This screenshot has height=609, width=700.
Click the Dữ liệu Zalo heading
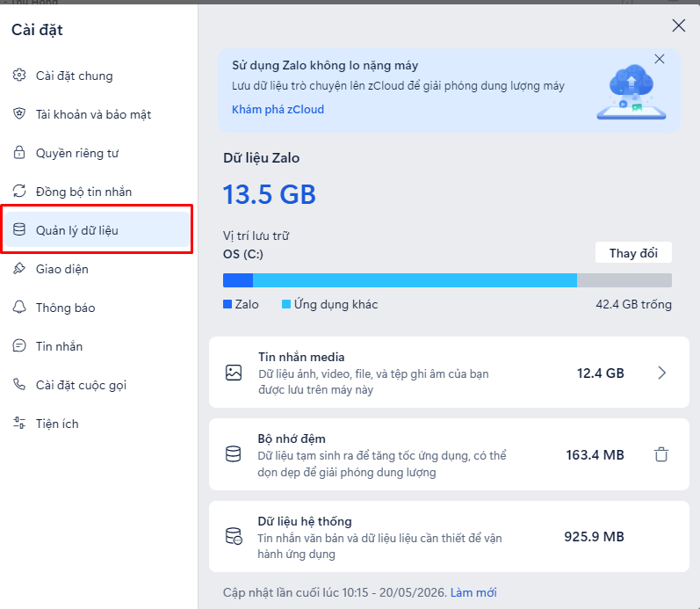pyautogui.click(x=262, y=157)
